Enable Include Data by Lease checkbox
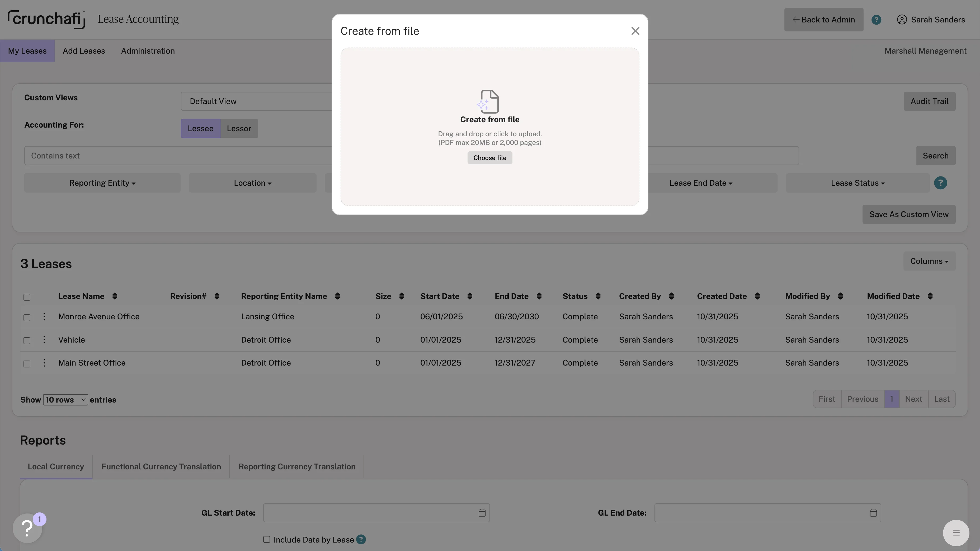Viewport: 980px width, 551px height. click(266, 539)
